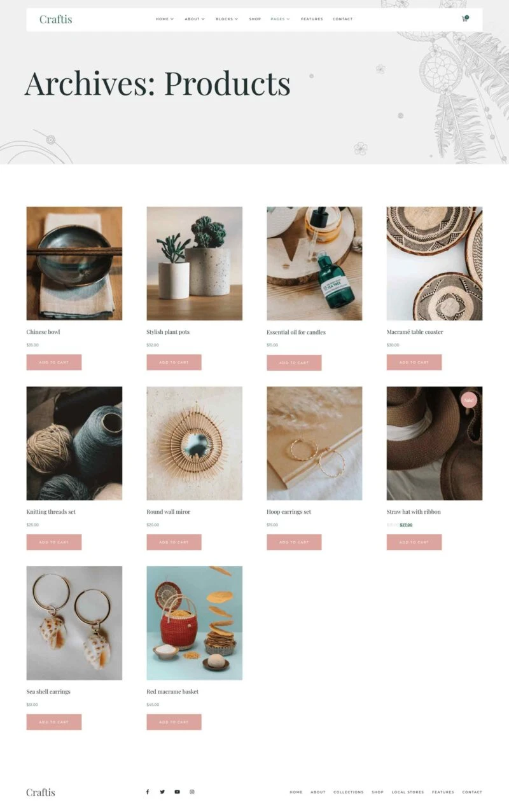Add Chinese bowl to cart

[54, 362]
